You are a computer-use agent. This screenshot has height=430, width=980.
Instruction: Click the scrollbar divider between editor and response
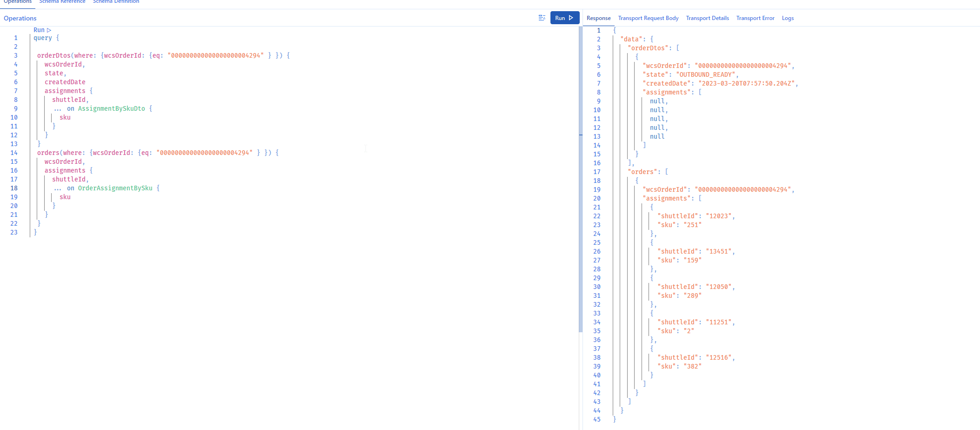(x=581, y=135)
